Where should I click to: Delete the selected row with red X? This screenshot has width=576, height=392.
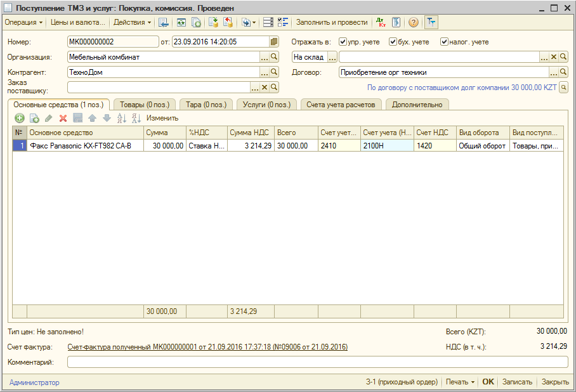(x=63, y=118)
